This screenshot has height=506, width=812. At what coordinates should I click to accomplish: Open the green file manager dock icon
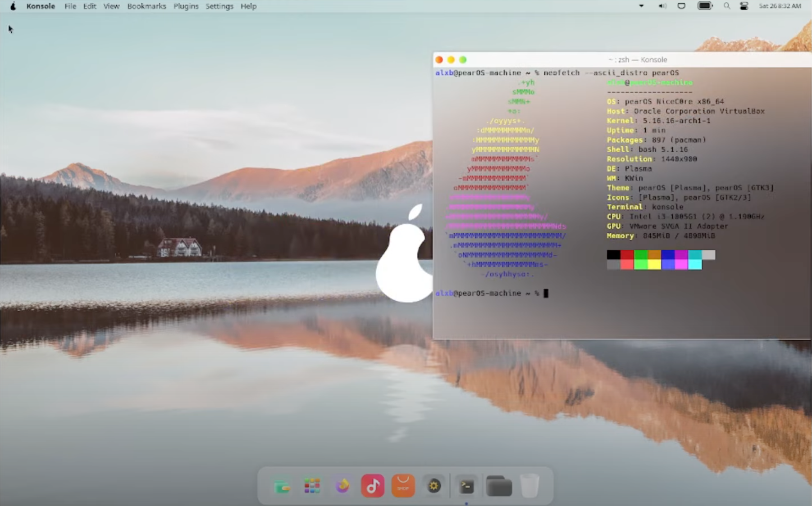(x=282, y=486)
